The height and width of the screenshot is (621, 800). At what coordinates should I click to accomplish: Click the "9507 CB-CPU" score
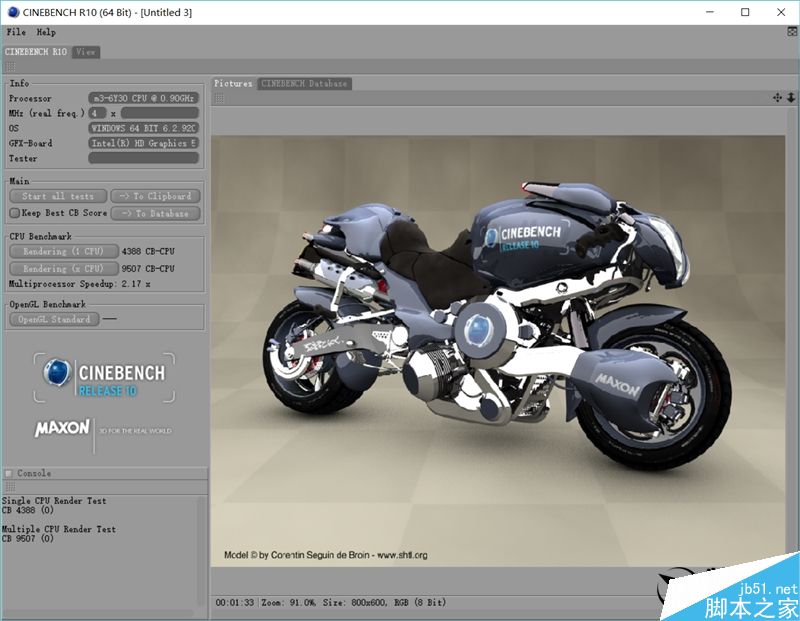point(148,268)
